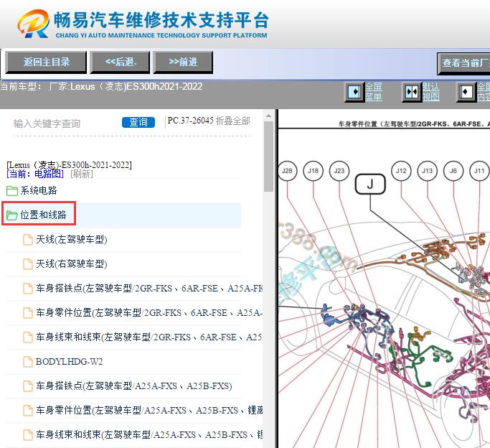490x448 pixels.
Task: Click the PC:37-26045 text
Action: (190, 121)
